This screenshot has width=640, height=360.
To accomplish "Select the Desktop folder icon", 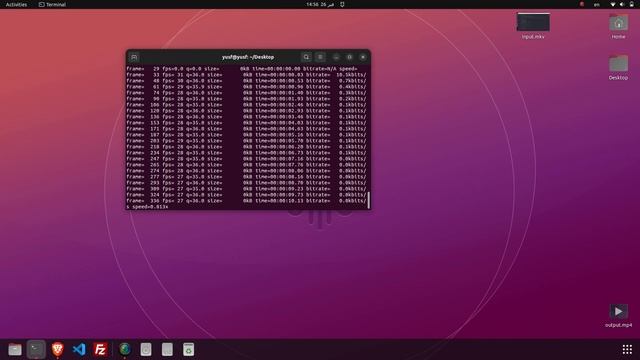I will pos(618,67).
